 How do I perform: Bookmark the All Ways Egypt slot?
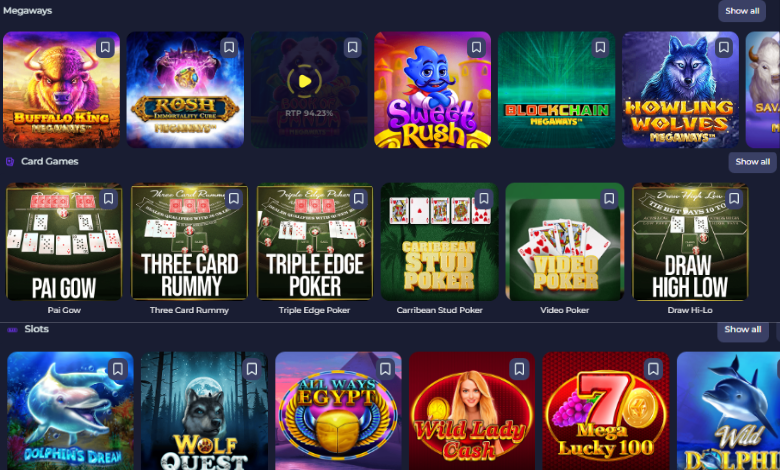(385, 370)
